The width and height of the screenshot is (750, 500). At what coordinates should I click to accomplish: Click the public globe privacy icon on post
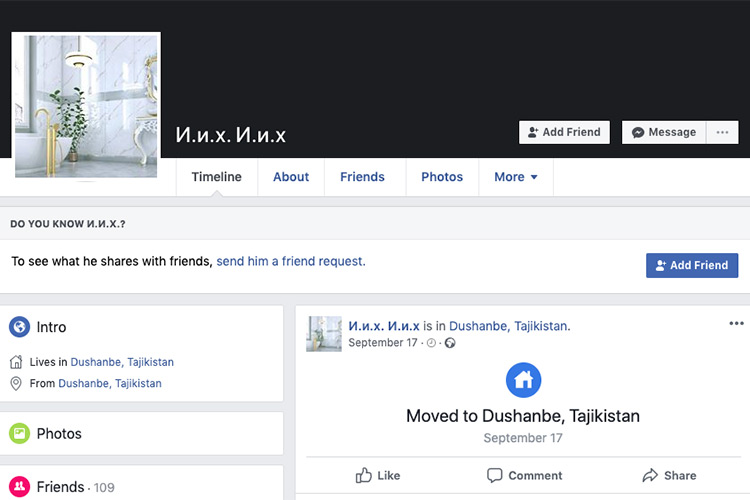click(450, 343)
